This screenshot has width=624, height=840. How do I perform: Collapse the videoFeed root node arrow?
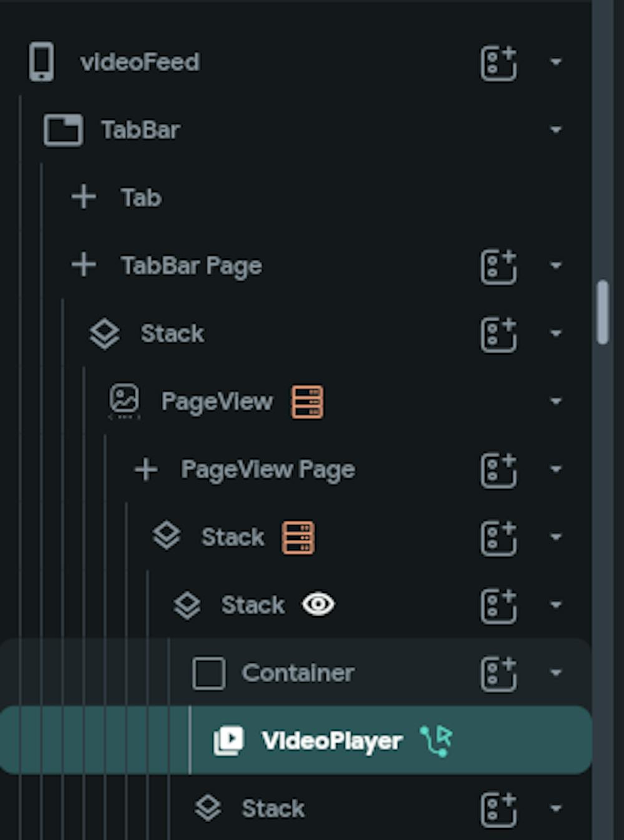coord(555,62)
